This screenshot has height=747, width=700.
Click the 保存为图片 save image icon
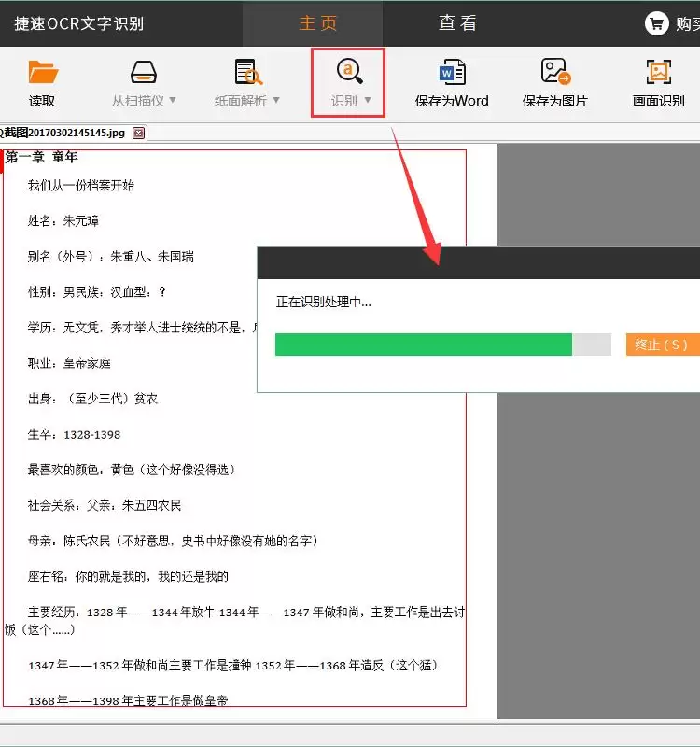555,72
